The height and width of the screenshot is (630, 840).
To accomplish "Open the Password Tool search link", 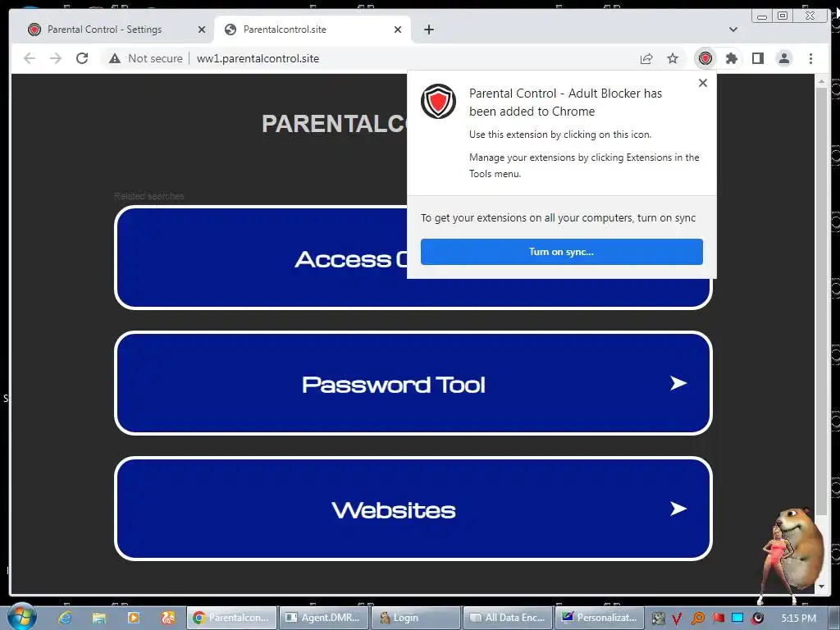I will 413,384.
